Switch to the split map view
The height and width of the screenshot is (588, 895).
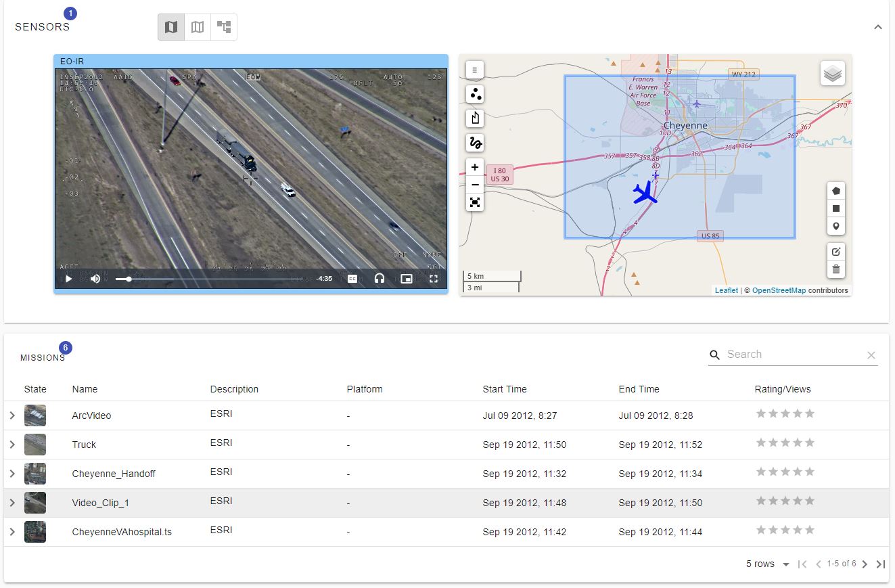tap(197, 27)
